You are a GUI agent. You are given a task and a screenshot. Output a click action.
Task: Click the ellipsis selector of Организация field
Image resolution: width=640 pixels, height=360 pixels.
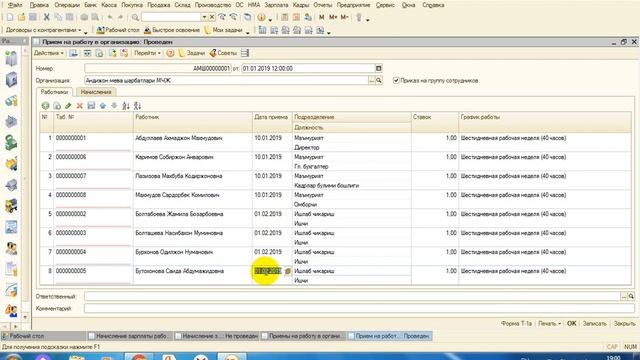tap(371, 80)
